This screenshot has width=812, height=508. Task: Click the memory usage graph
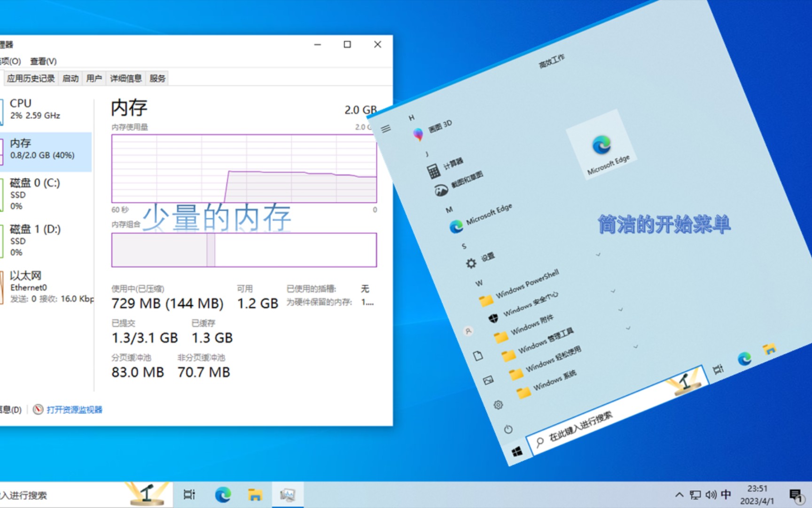(244, 168)
